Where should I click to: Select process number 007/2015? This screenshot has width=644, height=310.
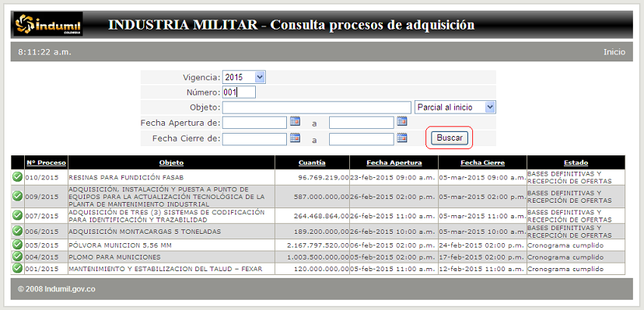[x=42, y=216]
